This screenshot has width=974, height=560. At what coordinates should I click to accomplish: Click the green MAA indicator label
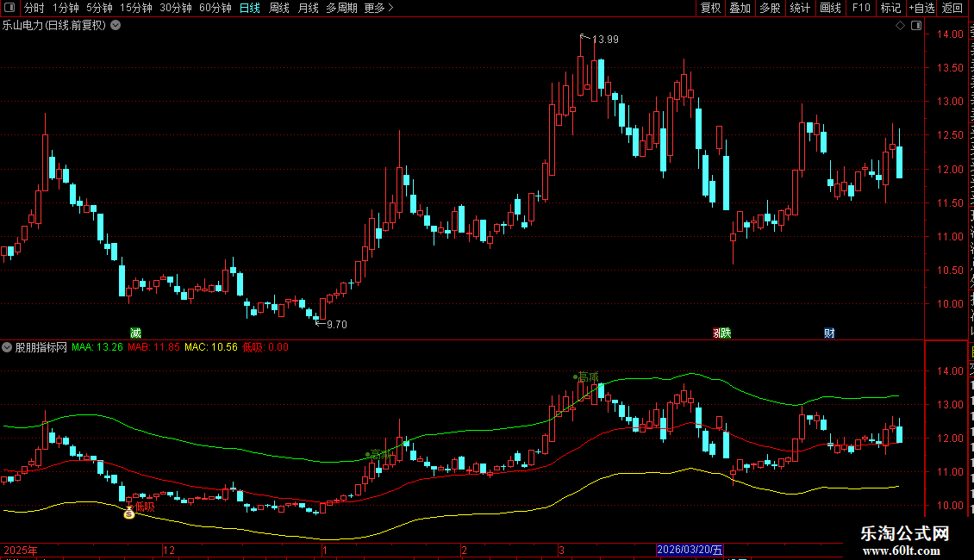[97, 347]
